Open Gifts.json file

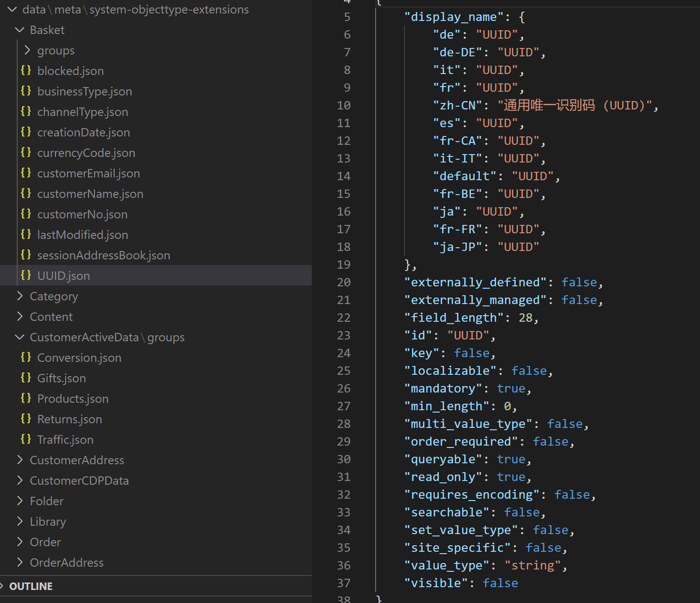62,378
